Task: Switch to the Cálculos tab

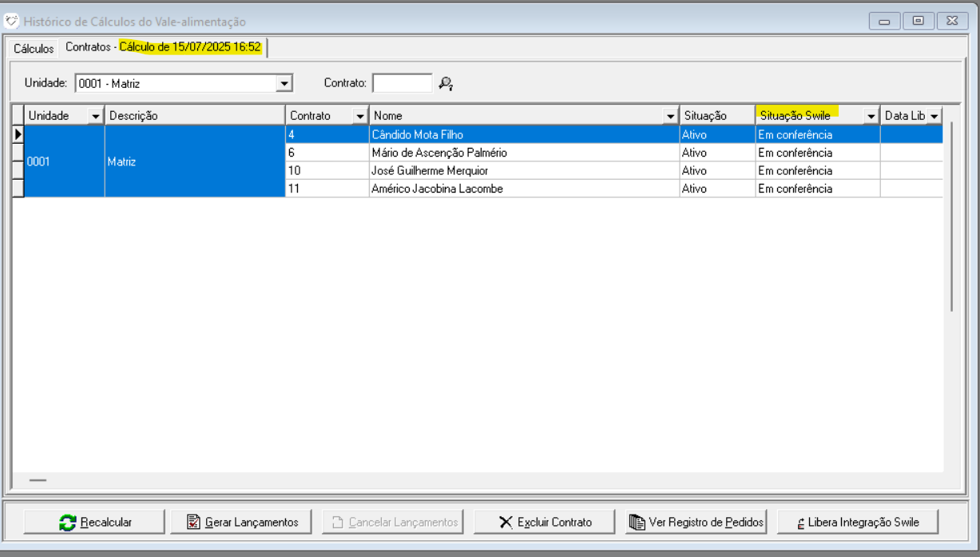Action: click(x=34, y=49)
